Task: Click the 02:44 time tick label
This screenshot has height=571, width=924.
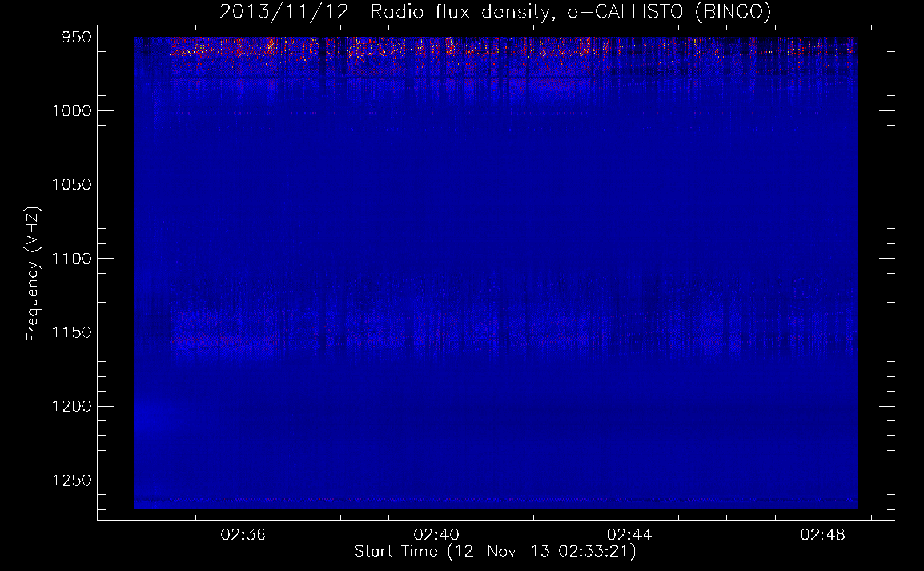Action: [x=629, y=535]
